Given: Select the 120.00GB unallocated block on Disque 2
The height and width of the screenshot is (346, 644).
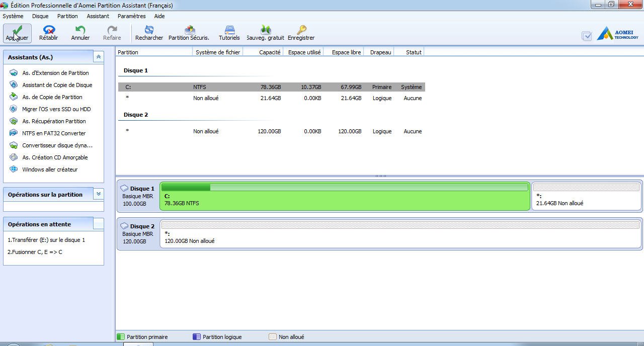Looking at the screenshot, I should (400, 234).
